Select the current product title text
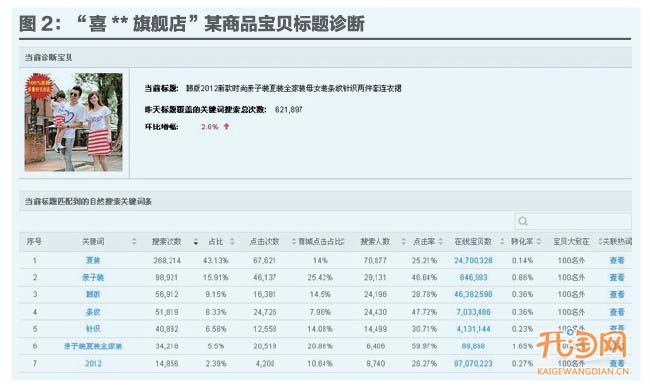Screen dimensions: 650x387 pyautogui.click(x=293, y=88)
